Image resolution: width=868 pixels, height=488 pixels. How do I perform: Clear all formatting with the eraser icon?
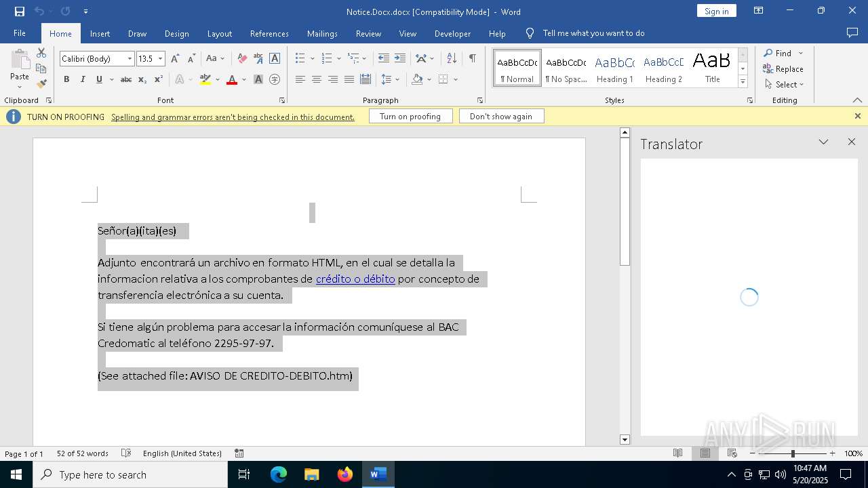[242, 59]
